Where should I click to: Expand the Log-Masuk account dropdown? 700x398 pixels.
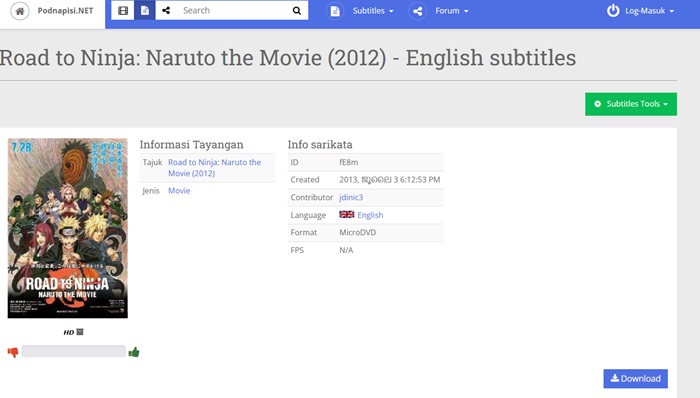point(650,11)
